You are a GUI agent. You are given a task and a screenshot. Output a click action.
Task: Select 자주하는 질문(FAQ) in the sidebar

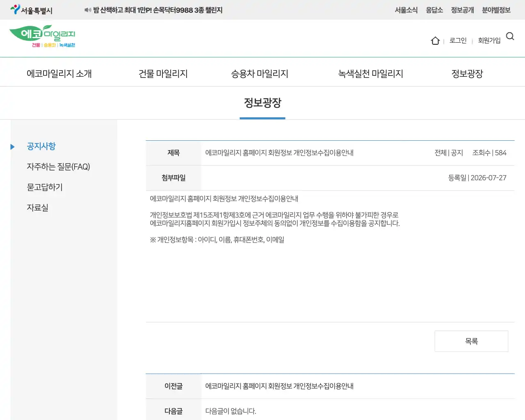click(58, 167)
